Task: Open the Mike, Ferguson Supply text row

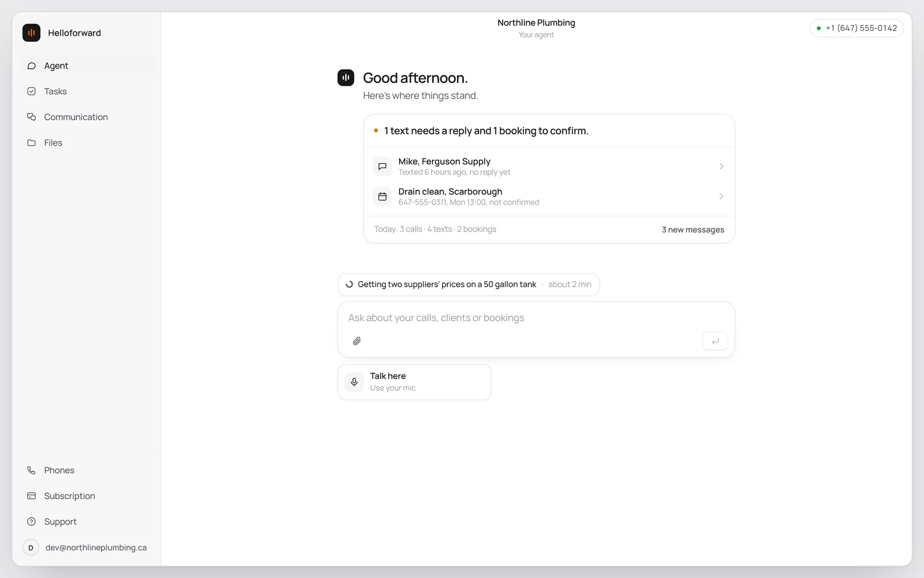Action: pos(549,166)
